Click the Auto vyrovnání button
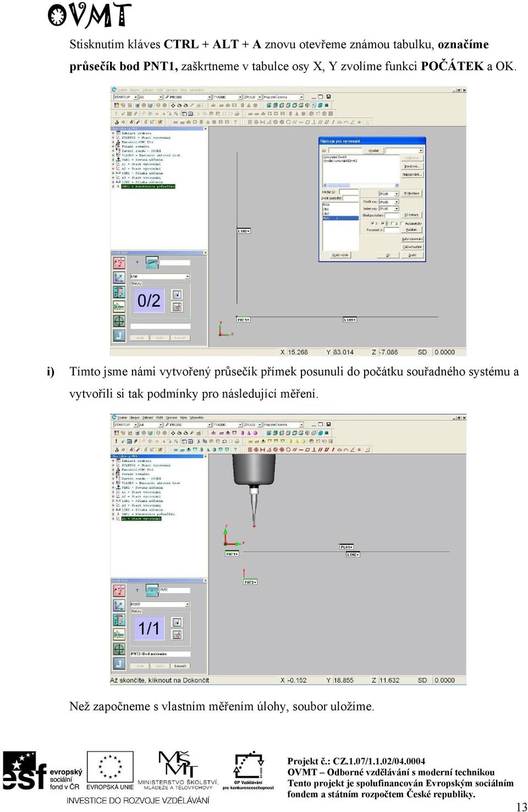This screenshot has width=528, height=812. pyautogui.click(x=412, y=239)
